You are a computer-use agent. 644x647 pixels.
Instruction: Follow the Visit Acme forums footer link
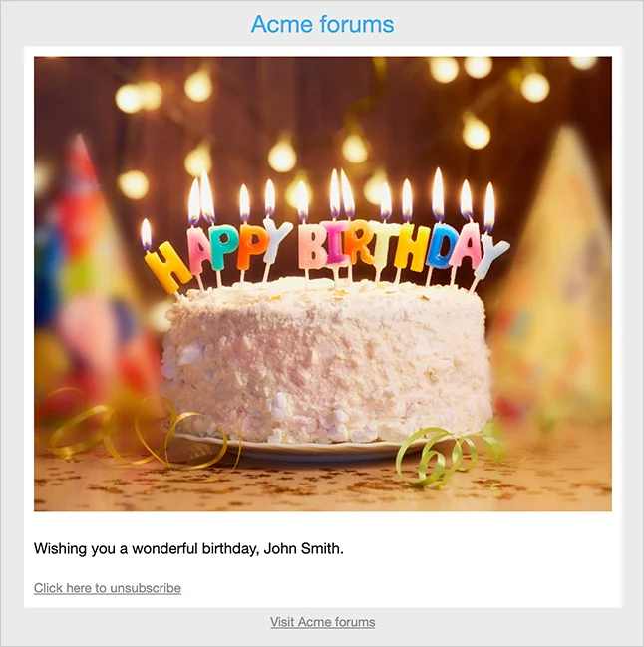[x=323, y=622]
